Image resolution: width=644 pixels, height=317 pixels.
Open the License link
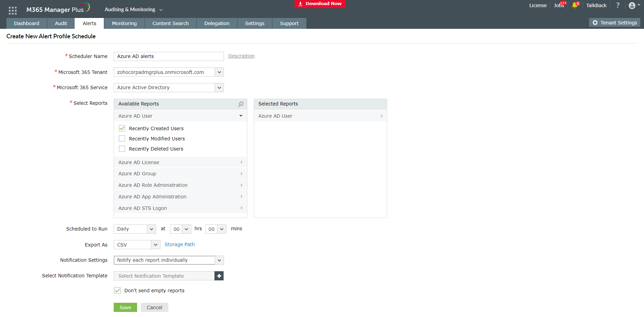click(538, 5)
